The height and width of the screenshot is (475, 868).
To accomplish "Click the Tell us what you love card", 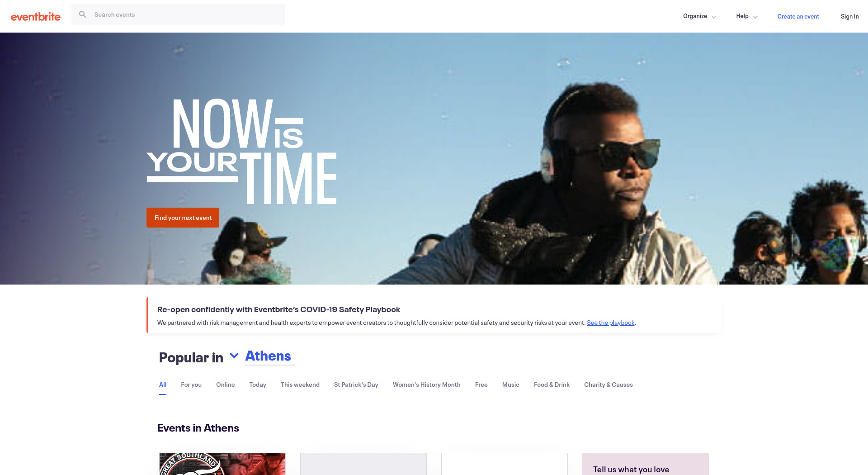I will (646, 464).
